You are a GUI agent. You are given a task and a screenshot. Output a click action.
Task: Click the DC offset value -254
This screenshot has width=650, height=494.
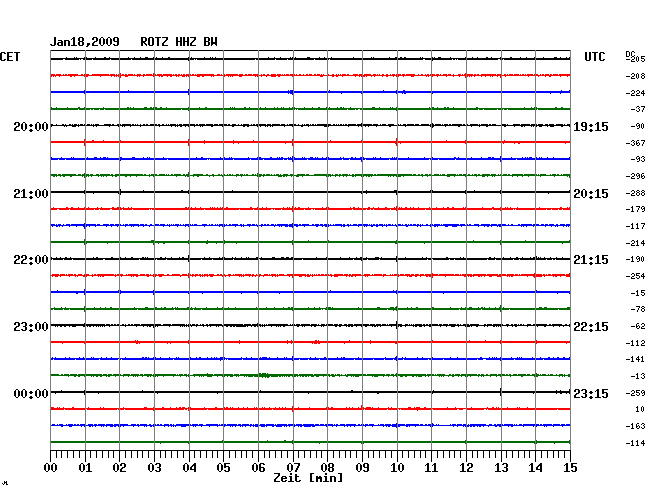click(x=635, y=276)
